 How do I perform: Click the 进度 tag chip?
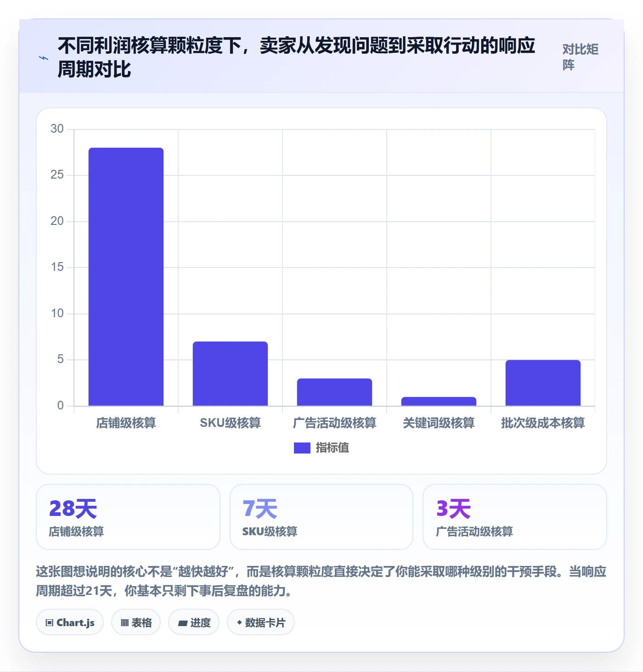pos(194,622)
